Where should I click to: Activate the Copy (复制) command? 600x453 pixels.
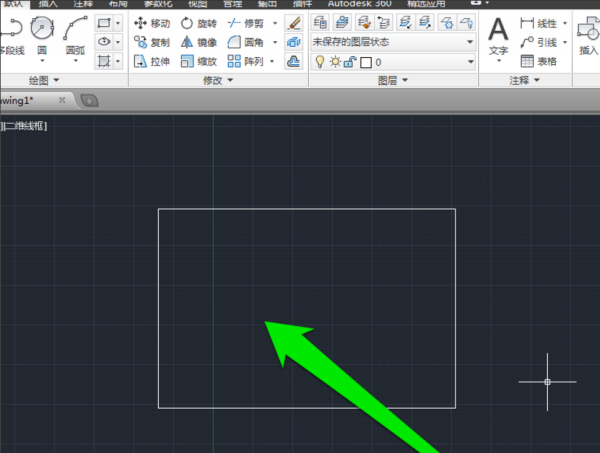click(x=152, y=42)
